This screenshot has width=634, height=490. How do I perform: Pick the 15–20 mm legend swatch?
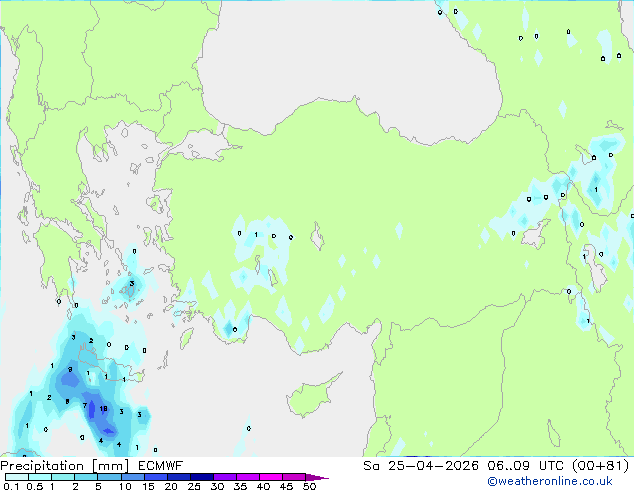[x=156, y=477]
